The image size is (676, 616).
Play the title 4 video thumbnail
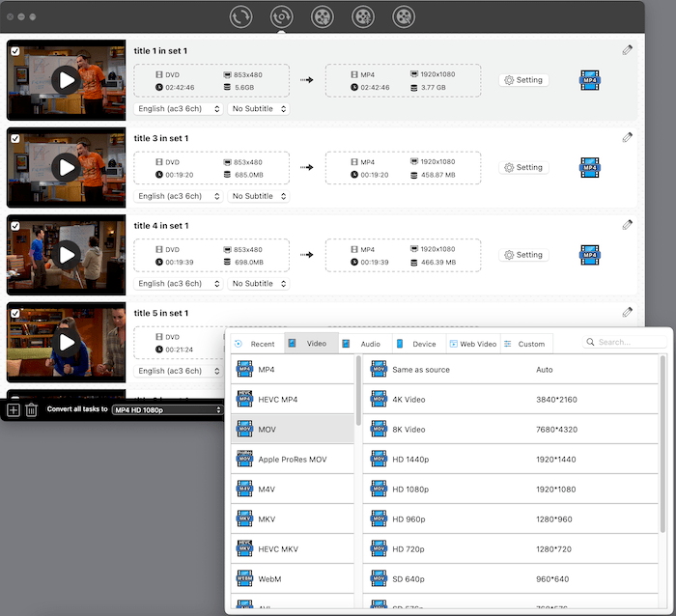[x=67, y=255]
